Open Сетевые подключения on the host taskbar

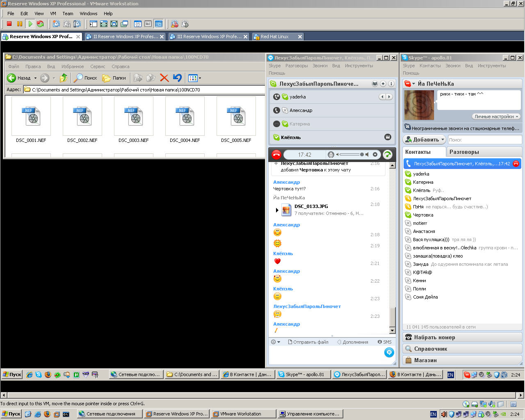pyautogui.click(x=110, y=414)
